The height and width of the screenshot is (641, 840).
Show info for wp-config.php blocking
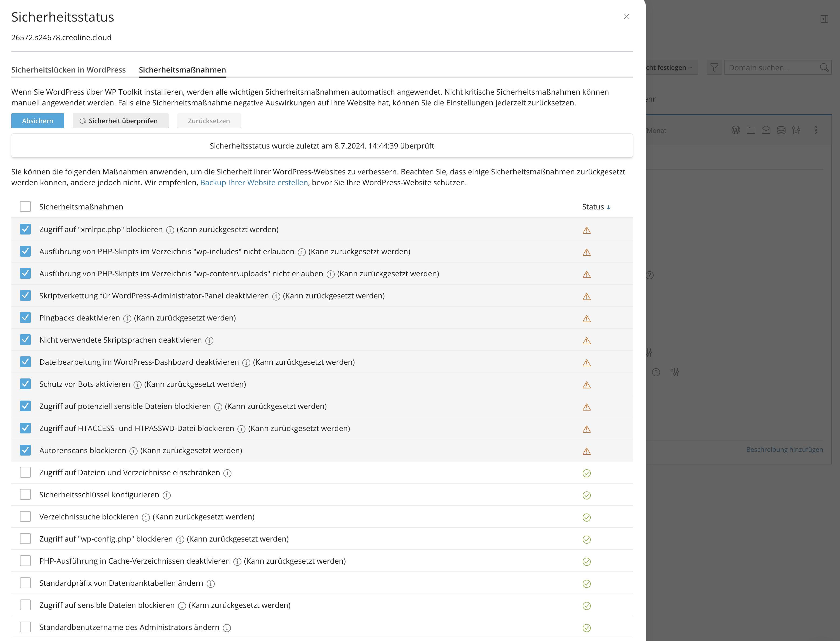180,540
